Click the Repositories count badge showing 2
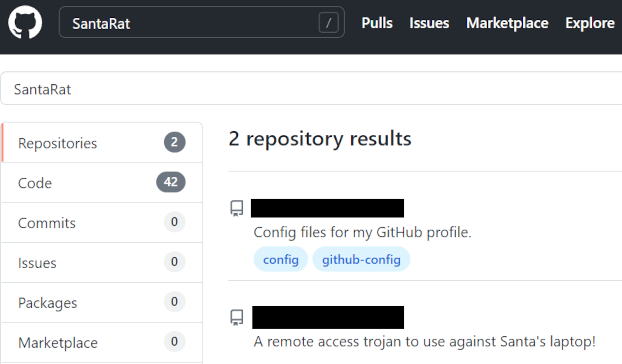 pos(175,142)
